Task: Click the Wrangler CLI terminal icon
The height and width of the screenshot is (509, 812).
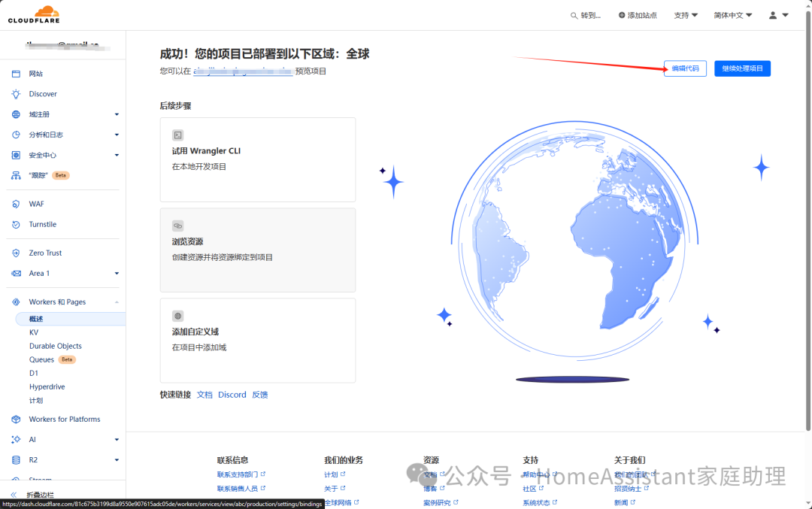Action: (x=177, y=135)
